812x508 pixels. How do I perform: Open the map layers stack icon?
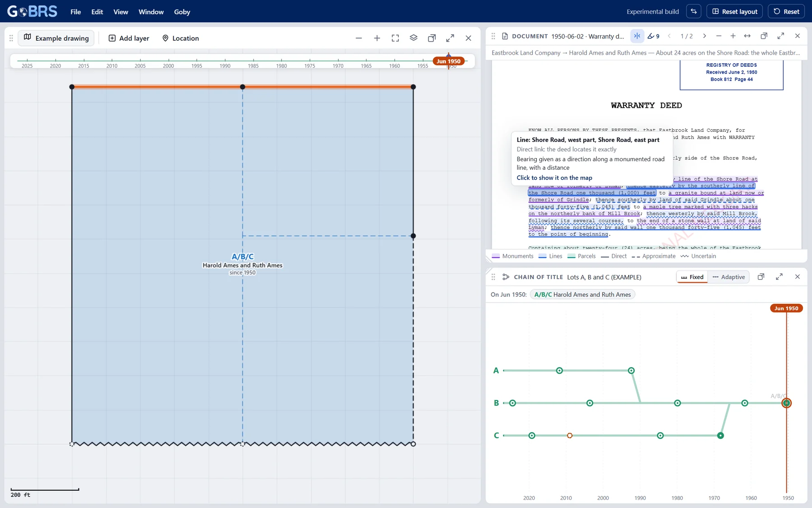coord(414,38)
